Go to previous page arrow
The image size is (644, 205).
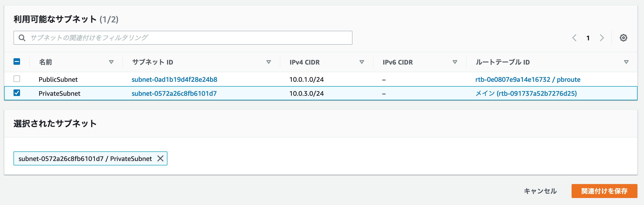coord(574,38)
